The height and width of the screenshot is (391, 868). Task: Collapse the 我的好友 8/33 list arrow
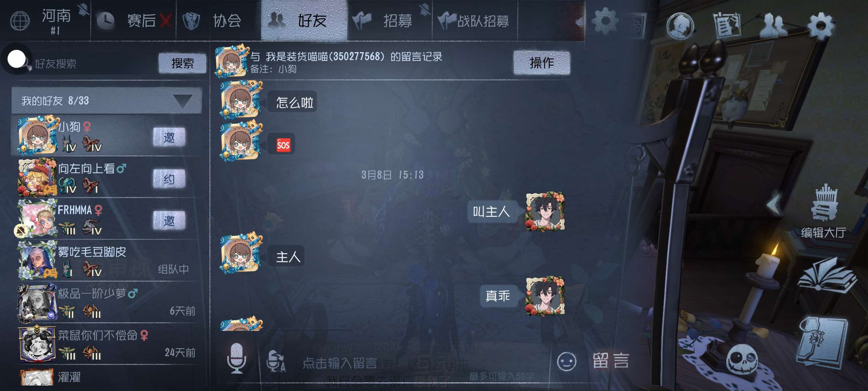tap(182, 101)
